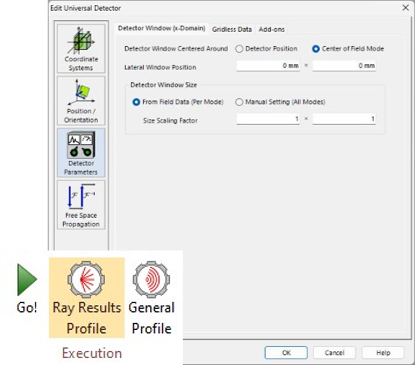
Task: Cancel the Edit Universal Detector dialog
Action: coord(335,353)
